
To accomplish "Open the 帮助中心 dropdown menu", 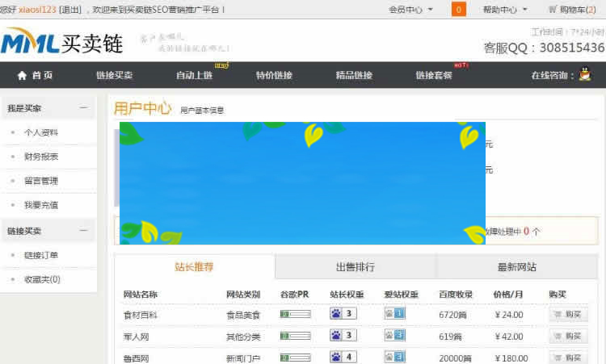I will [505, 10].
